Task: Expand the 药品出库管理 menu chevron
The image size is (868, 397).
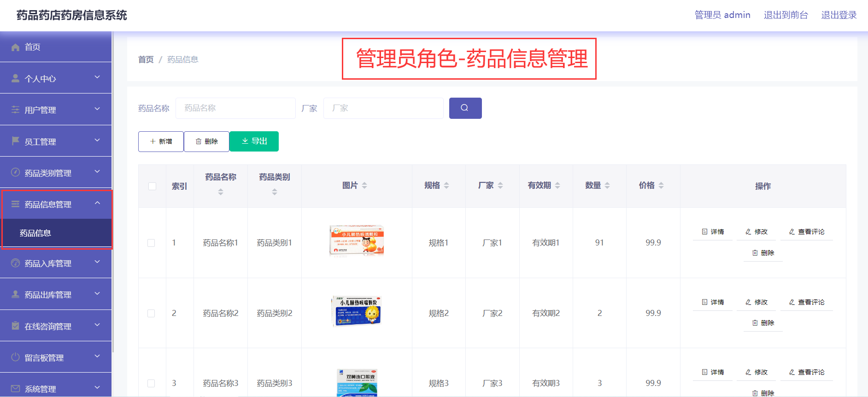Action: [97, 293]
